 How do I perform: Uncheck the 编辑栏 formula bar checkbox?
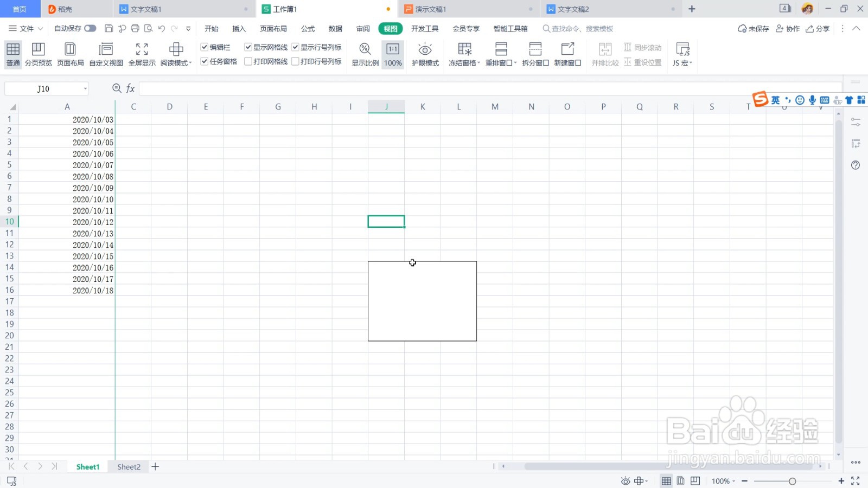(205, 47)
